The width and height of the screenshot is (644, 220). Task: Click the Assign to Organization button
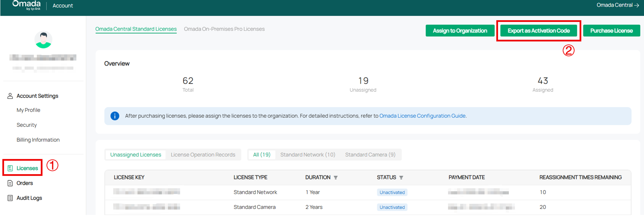point(460,30)
